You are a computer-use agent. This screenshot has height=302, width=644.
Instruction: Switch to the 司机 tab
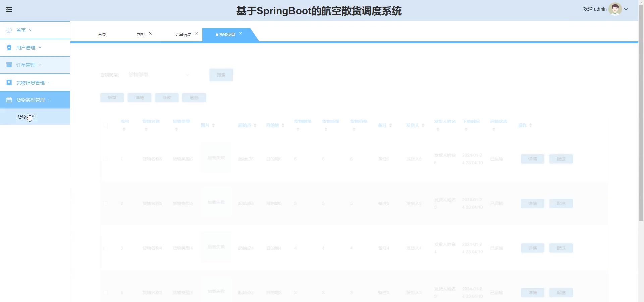141,35
